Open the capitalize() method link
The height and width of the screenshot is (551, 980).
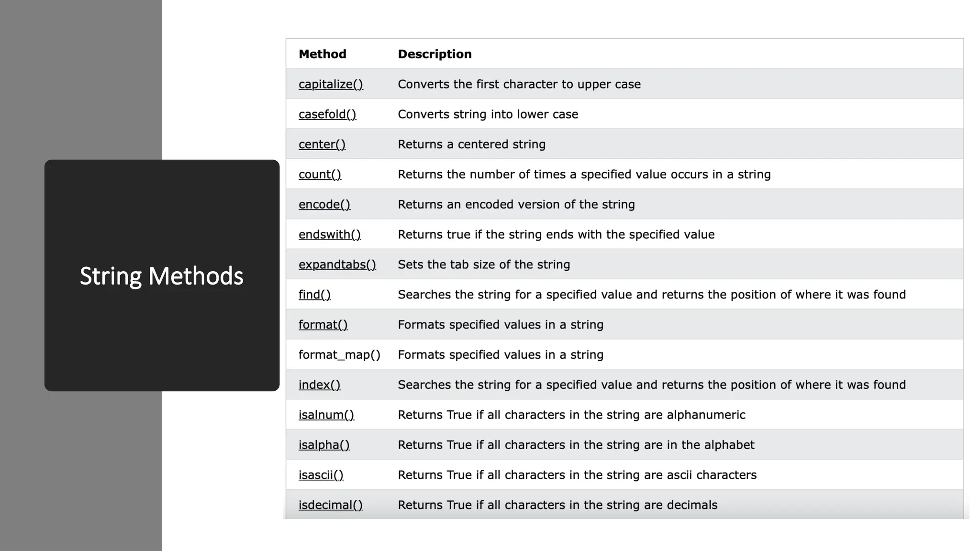coord(331,84)
